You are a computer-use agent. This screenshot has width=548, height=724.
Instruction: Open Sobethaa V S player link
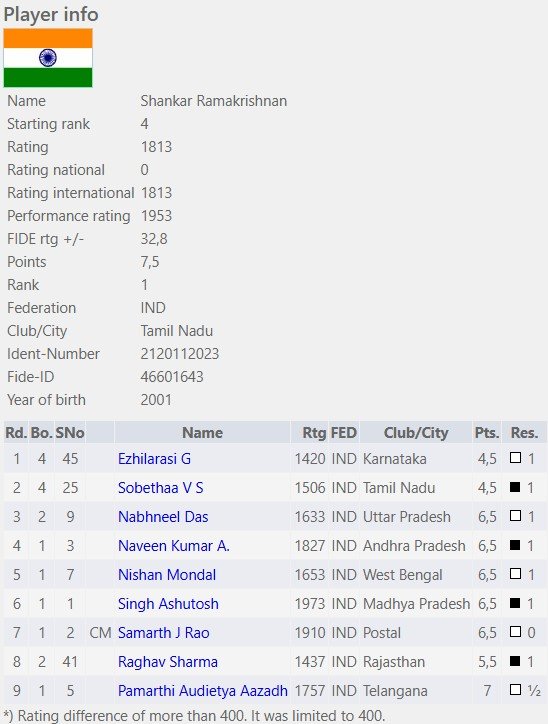tap(160, 488)
